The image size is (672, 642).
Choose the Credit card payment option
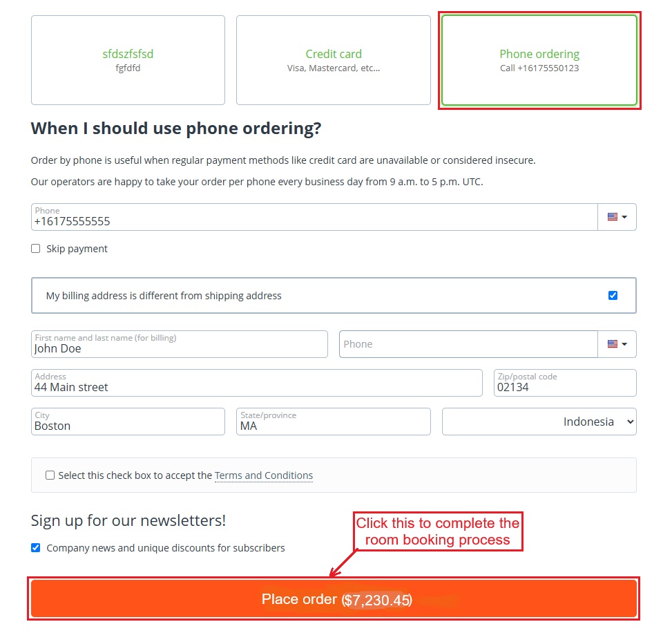click(x=334, y=60)
